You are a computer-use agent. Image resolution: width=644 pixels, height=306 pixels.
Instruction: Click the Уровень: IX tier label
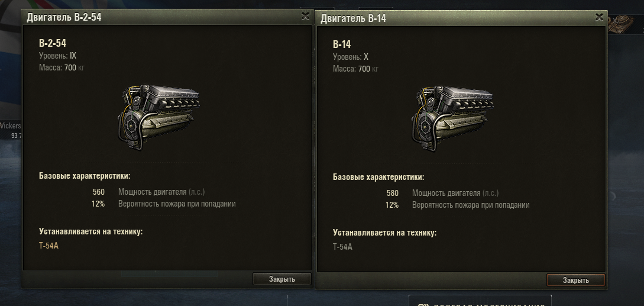(x=57, y=56)
